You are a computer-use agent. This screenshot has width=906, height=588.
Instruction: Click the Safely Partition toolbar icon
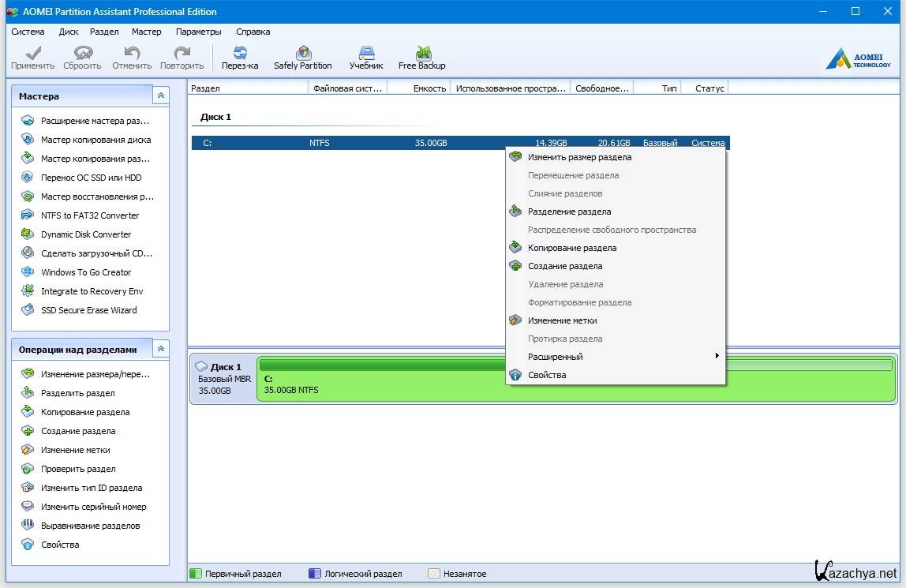click(302, 58)
